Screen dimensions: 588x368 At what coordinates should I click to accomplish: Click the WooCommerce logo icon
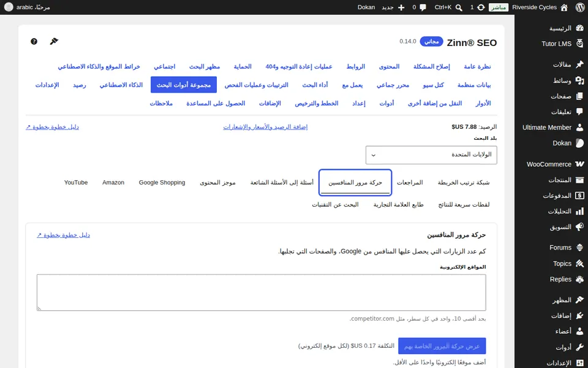[x=579, y=164]
